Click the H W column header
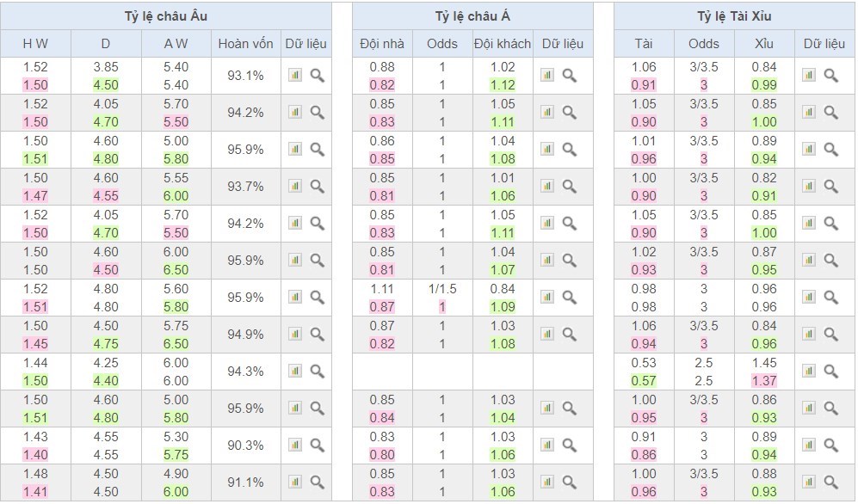The width and height of the screenshot is (858, 504). coord(35,44)
